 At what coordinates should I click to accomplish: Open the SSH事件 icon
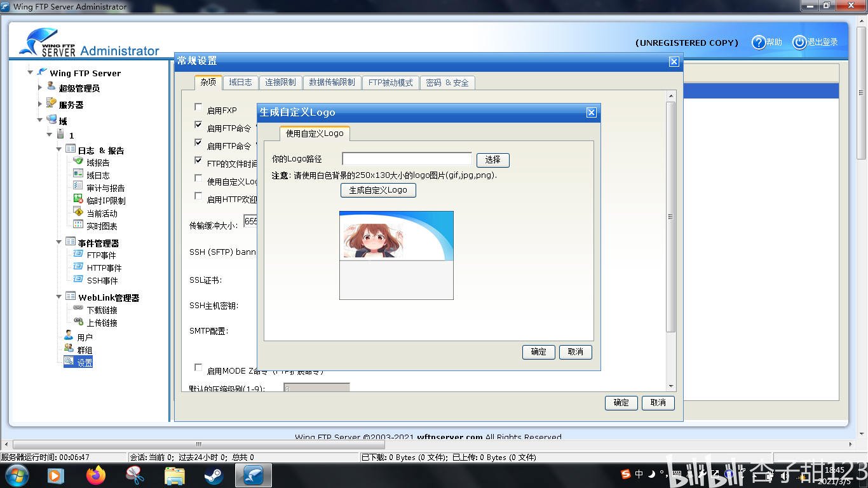[x=78, y=279]
